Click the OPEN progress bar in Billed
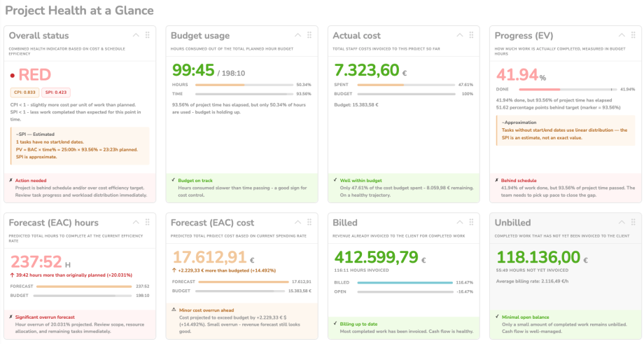This screenshot has width=644, height=344. coord(405,291)
